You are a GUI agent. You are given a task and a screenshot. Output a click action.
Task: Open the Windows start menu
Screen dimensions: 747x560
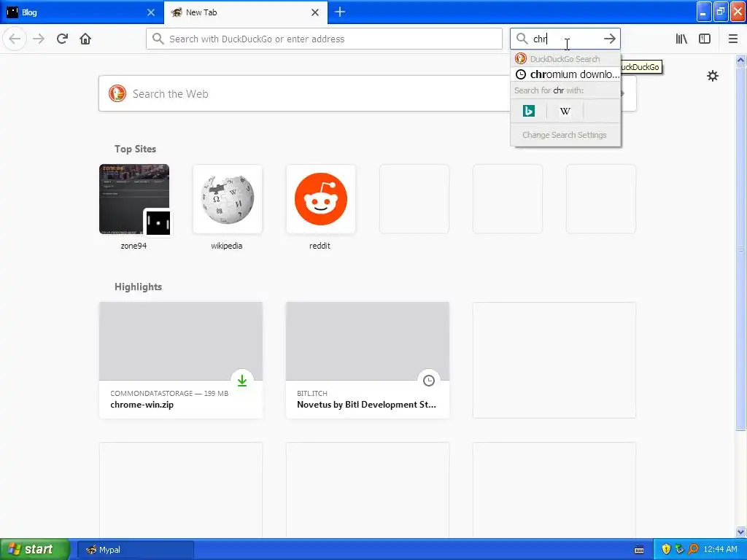pyautogui.click(x=35, y=549)
